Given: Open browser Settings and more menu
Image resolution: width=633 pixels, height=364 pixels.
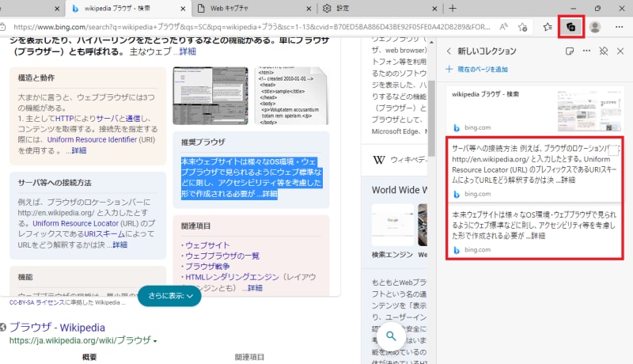Looking at the screenshot, I should [618, 26].
